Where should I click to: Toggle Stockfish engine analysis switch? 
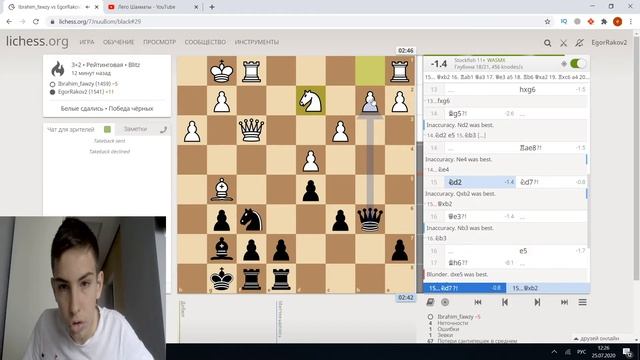click(x=578, y=64)
